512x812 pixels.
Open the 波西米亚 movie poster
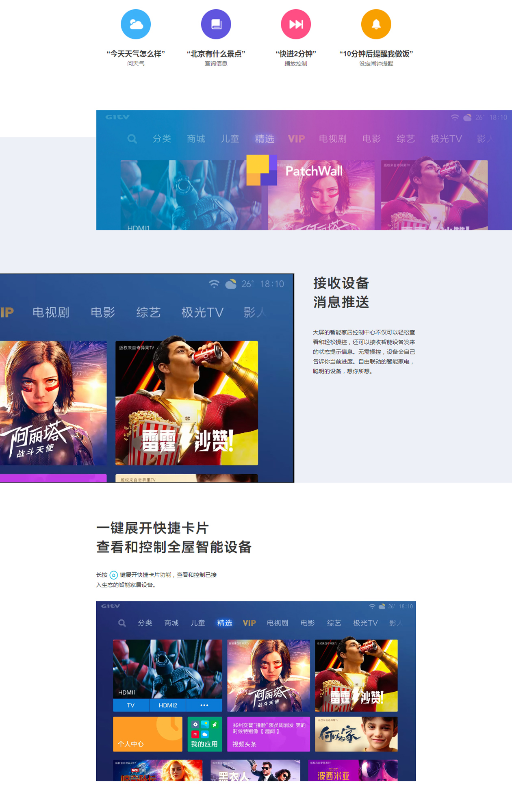(353, 770)
